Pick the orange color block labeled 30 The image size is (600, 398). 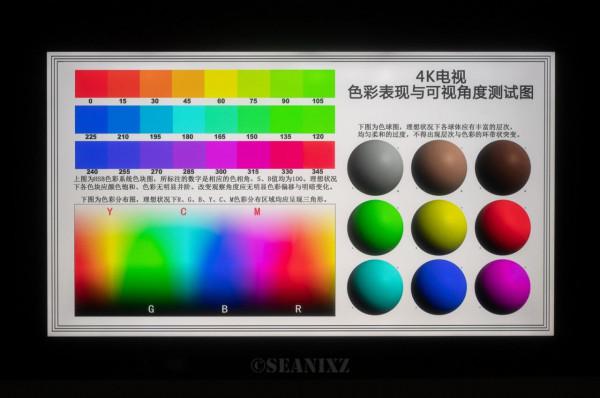click(156, 84)
